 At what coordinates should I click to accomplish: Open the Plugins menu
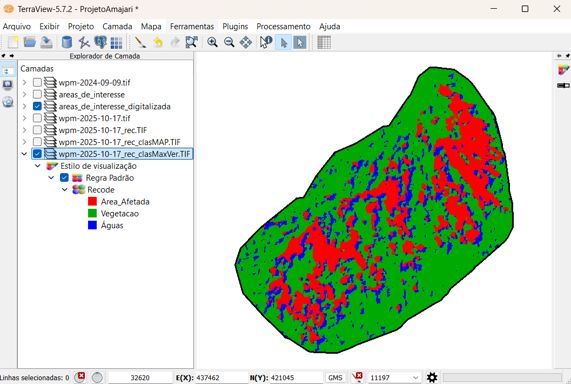click(235, 26)
